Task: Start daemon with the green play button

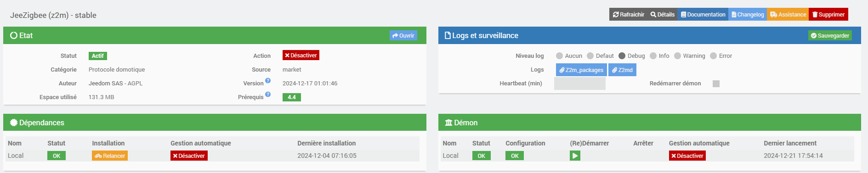Action: click(575, 156)
